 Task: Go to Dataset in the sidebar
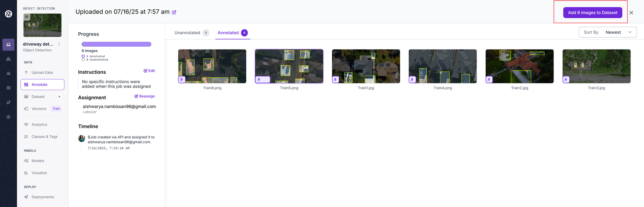click(42, 97)
